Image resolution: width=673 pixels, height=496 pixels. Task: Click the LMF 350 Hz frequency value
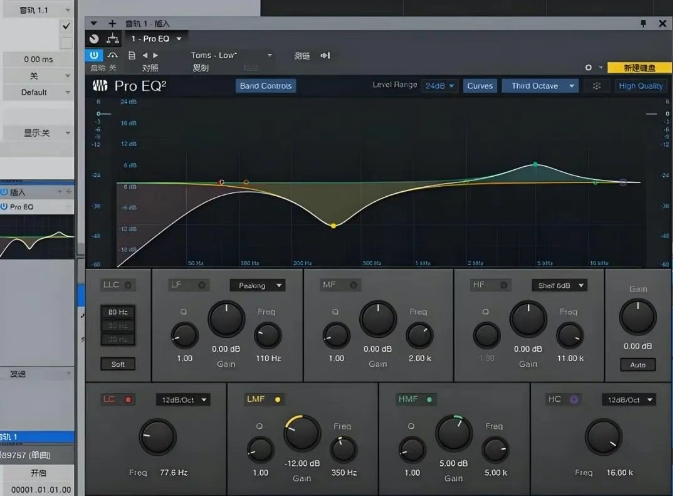click(x=343, y=472)
